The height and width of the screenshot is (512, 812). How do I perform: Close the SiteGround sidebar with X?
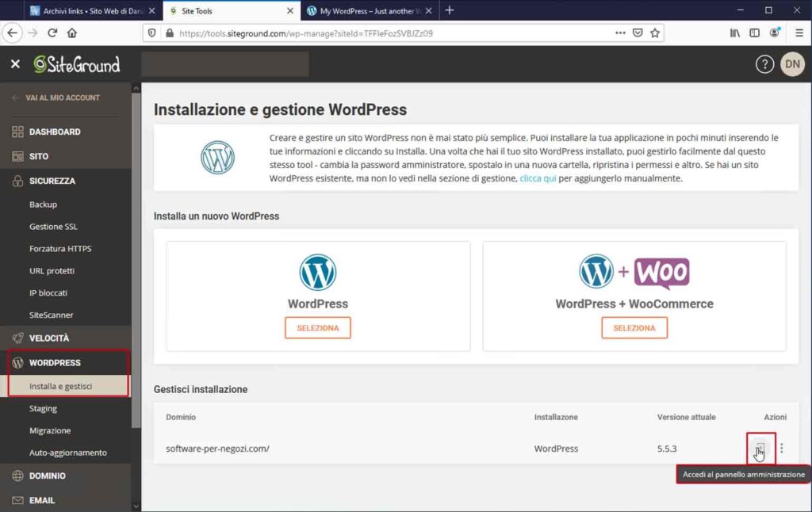[x=16, y=64]
